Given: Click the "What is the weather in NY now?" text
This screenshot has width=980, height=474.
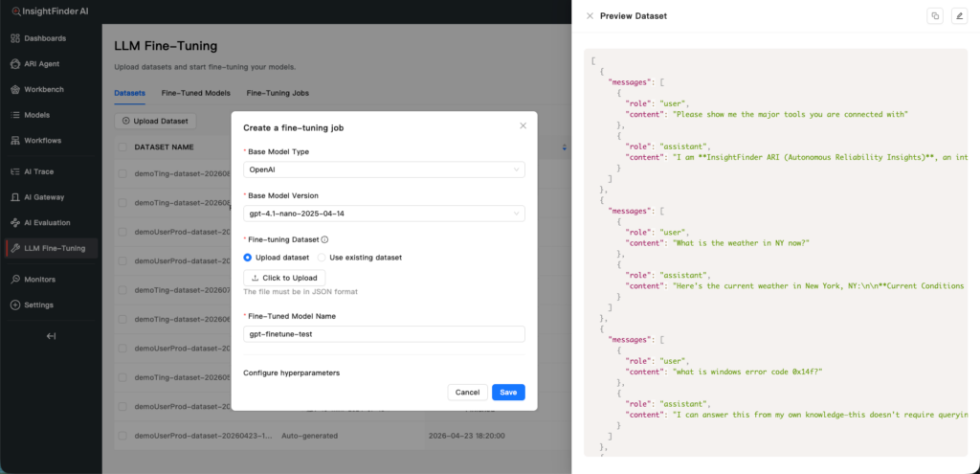Looking at the screenshot, I should click(x=742, y=242).
